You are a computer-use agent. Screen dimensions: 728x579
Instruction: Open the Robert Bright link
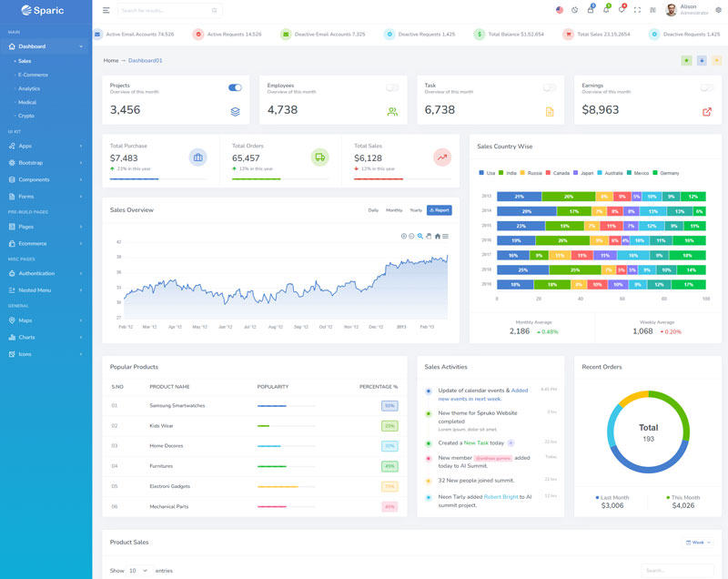click(x=500, y=497)
